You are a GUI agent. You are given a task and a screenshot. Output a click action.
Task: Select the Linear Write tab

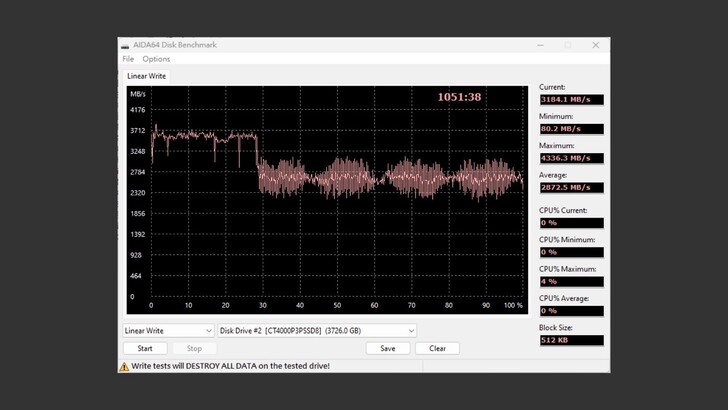146,76
